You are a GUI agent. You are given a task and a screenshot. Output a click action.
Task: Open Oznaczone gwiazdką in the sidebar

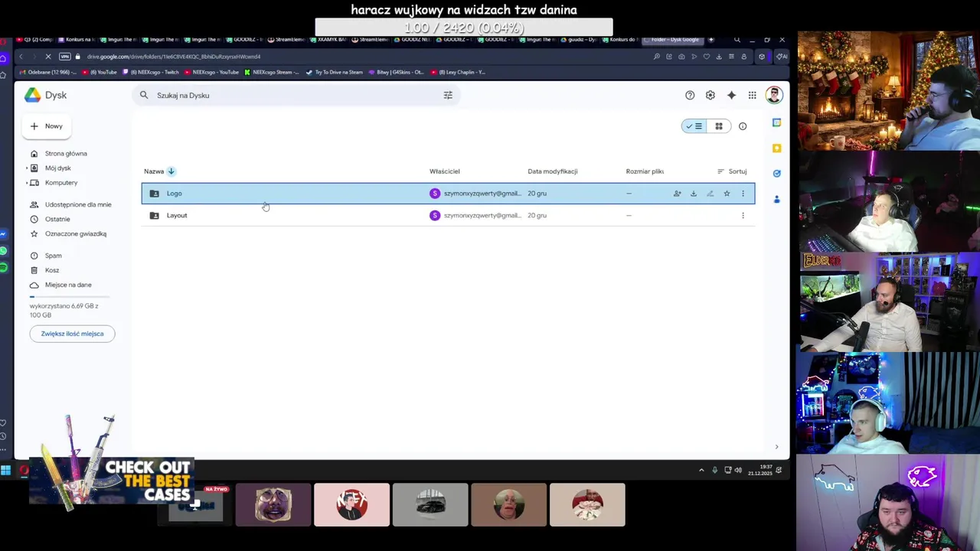coord(76,233)
